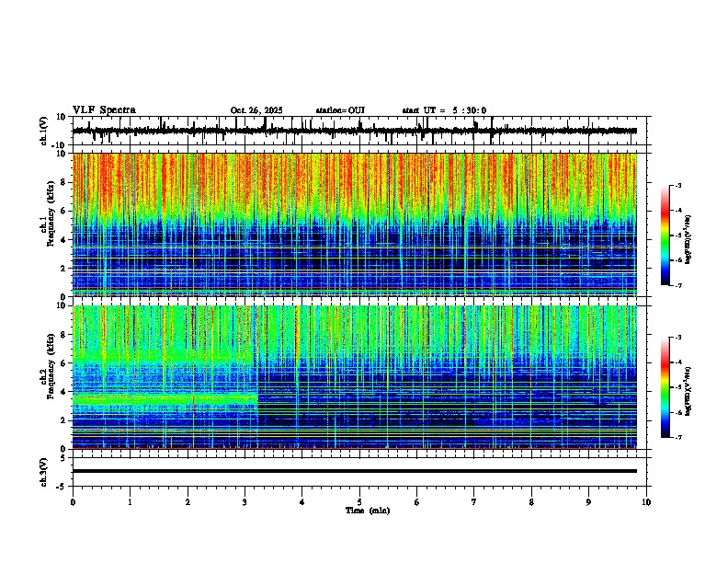Click the "VLF Spectra" plot title
This screenshot has height=563, width=728.
pyautogui.click(x=104, y=110)
